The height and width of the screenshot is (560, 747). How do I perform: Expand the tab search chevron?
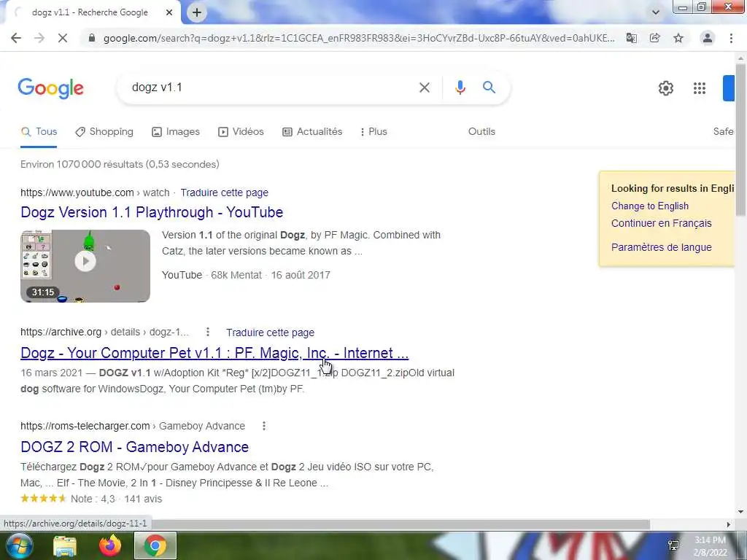pyautogui.click(x=656, y=12)
